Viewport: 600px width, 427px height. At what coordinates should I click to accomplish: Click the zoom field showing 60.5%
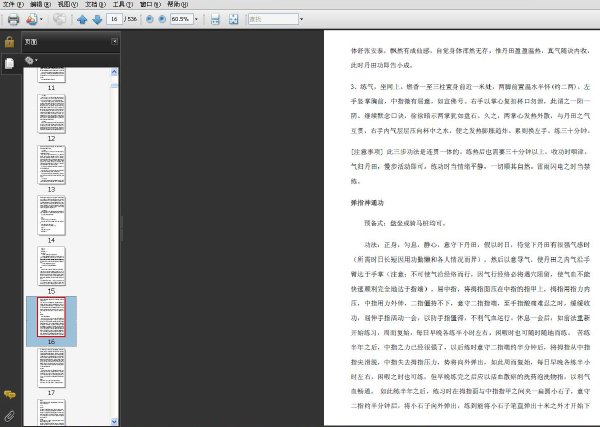[181, 19]
